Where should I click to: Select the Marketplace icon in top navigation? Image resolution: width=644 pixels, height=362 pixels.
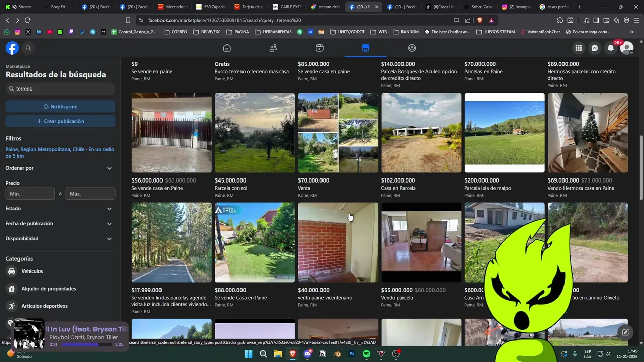tap(366, 48)
